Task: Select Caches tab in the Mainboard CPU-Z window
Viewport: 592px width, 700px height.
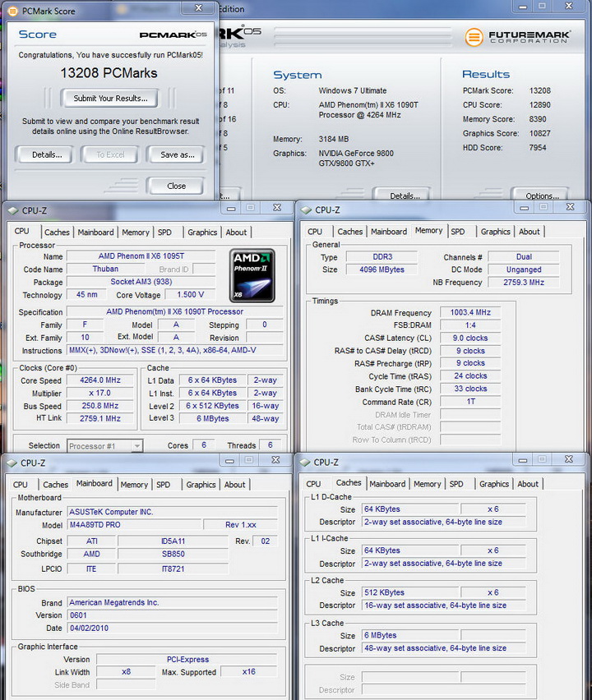Action: point(55,485)
